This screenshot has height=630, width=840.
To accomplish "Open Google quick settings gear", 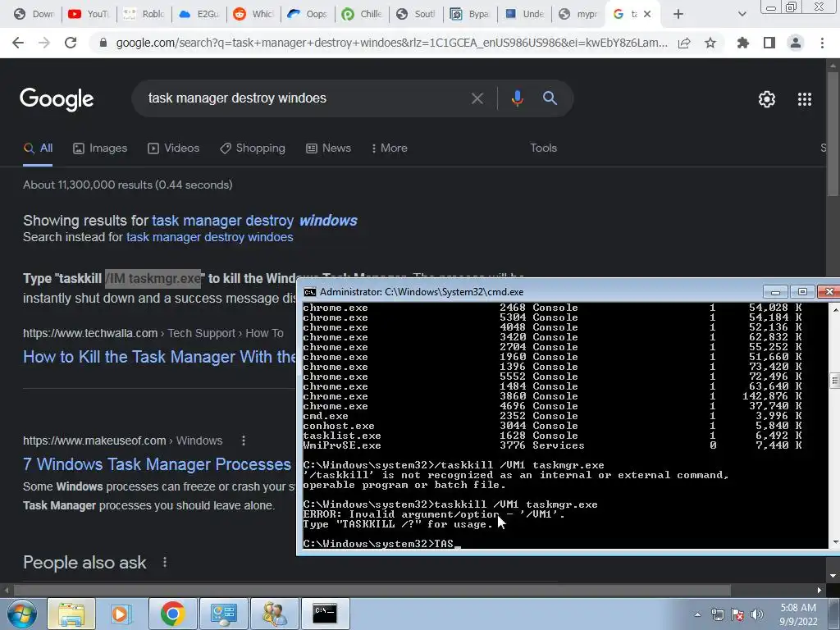I will tap(767, 99).
